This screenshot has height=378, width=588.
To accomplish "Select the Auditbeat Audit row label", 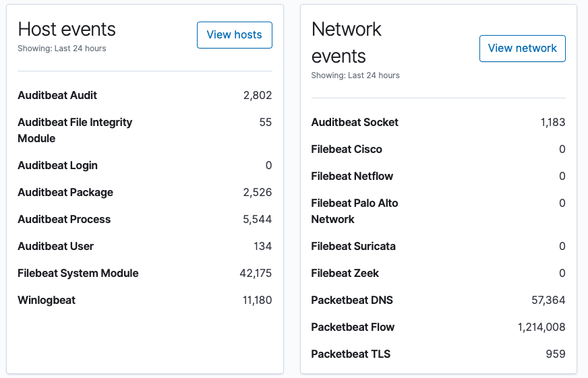I will pyautogui.click(x=57, y=95).
